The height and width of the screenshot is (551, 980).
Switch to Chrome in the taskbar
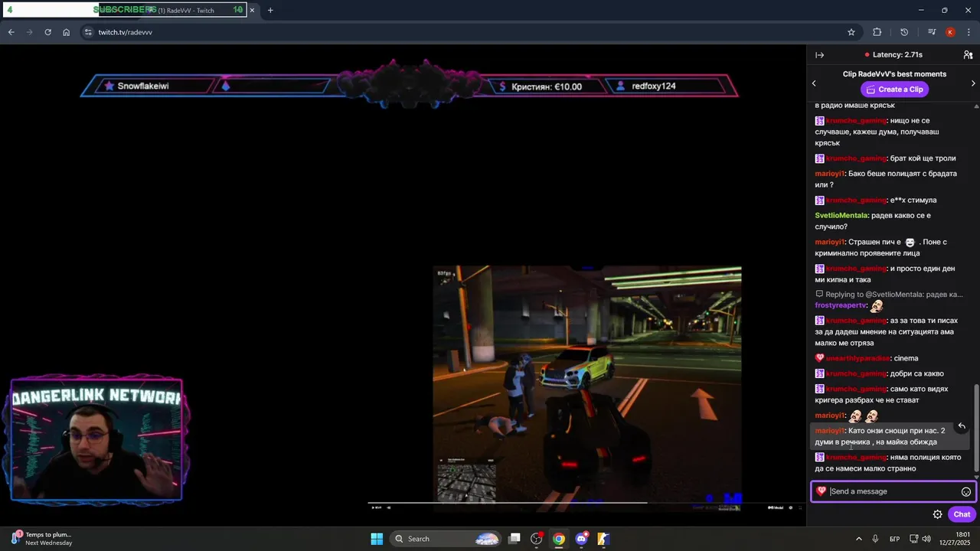(x=559, y=539)
